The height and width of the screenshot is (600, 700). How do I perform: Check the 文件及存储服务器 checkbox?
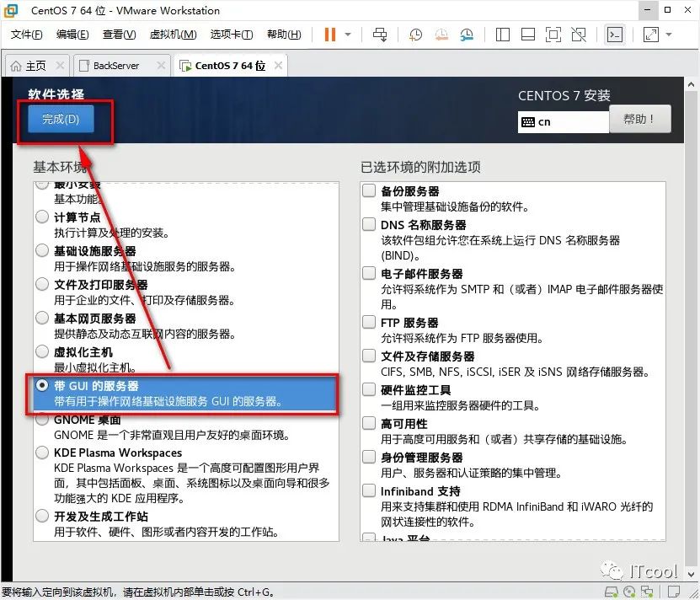(x=369, y=356)
